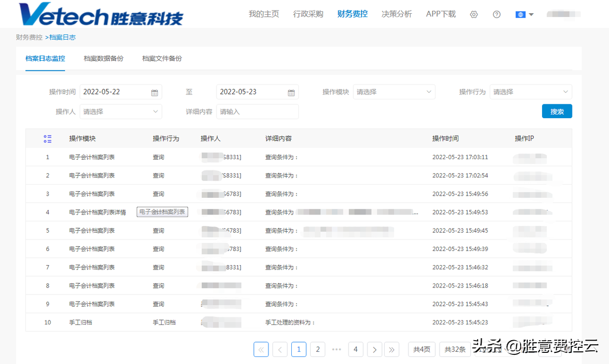The image size is (609, 364).
Task: Click 档案日志 breadcrumb
Action: point(62,38)
